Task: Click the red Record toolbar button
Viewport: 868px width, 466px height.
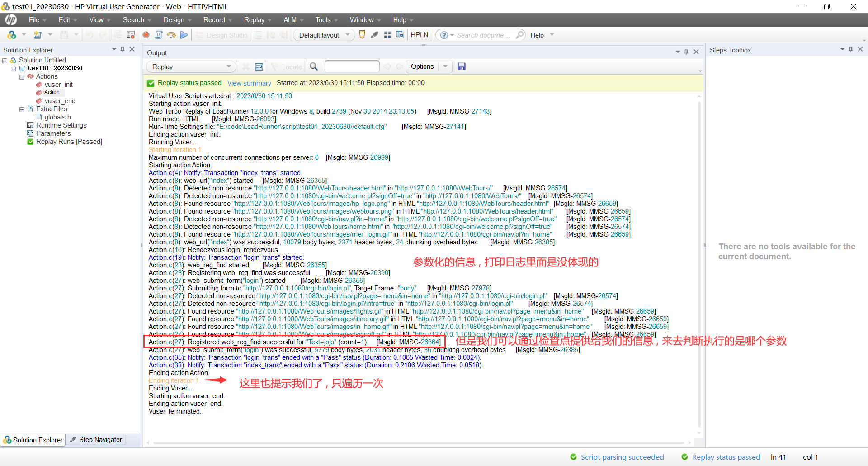Action: pos(146,35)
